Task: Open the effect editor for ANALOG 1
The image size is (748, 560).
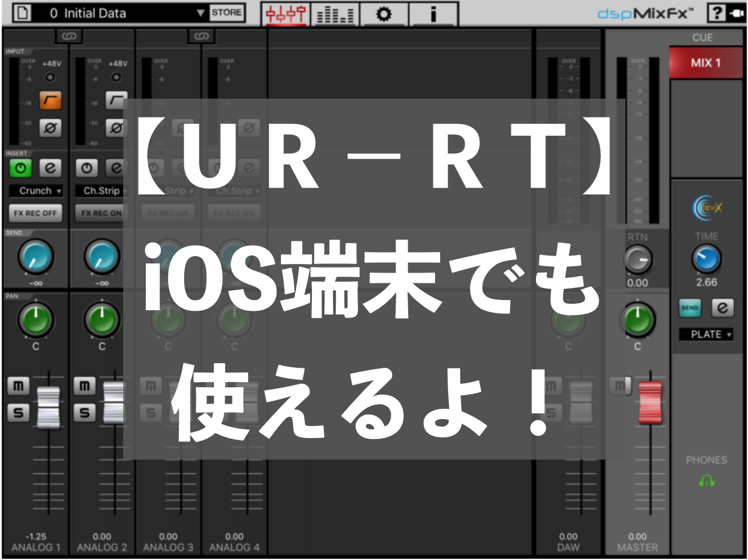Action: pyautogui.click(x=50, y=168)
